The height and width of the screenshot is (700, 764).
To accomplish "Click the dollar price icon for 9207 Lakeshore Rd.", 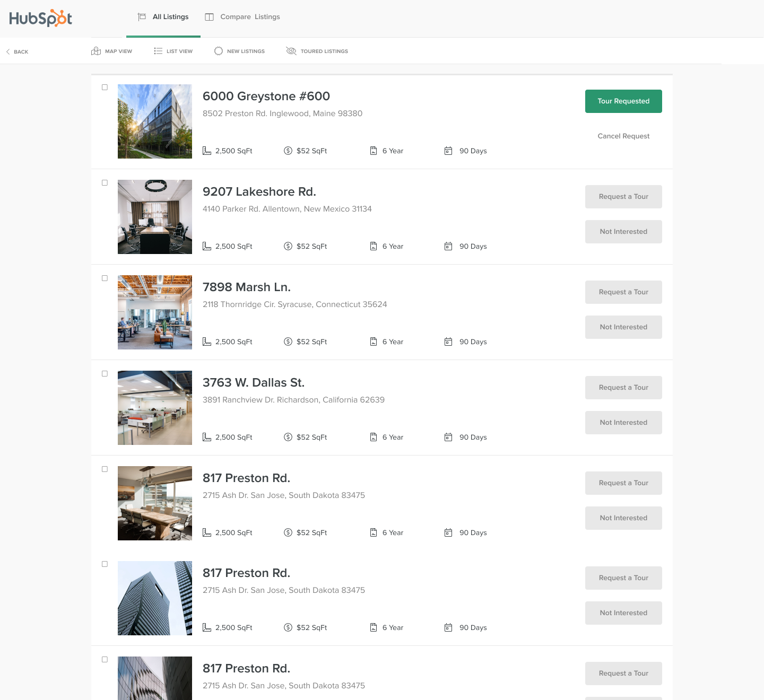I will [288, 246].
